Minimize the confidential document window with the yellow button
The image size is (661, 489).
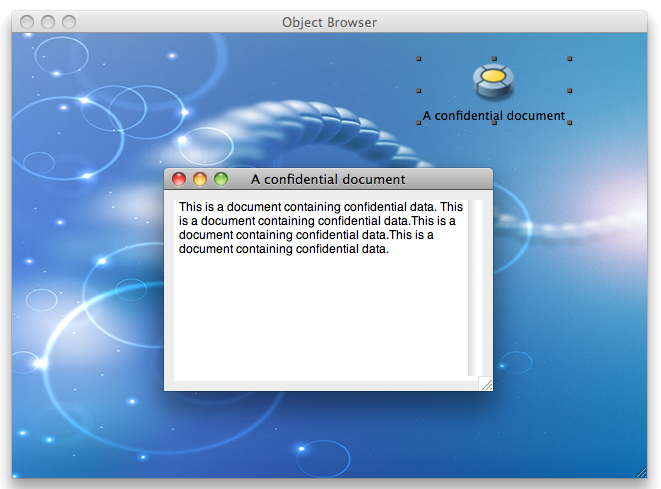[x=200, y=179]
